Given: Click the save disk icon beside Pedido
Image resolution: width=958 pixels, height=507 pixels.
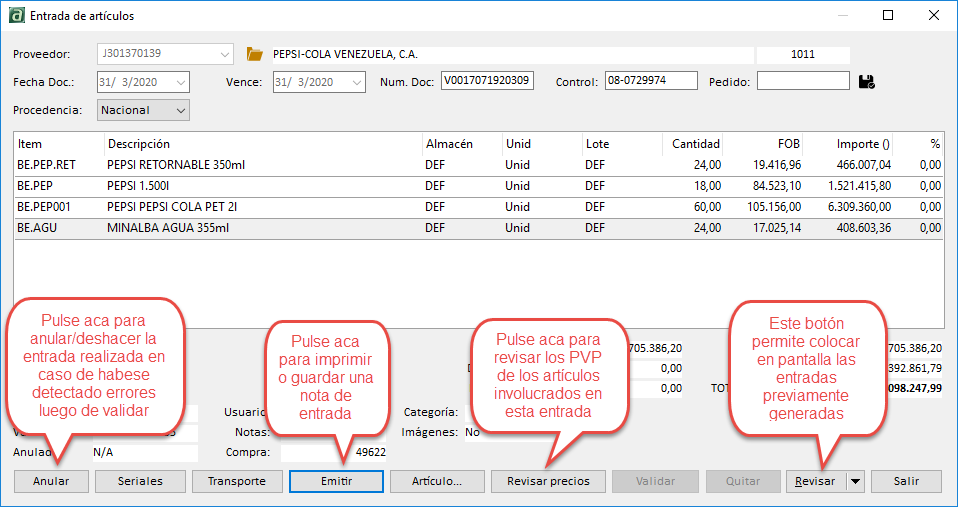Looking at the screenshot, I should 867,82.
